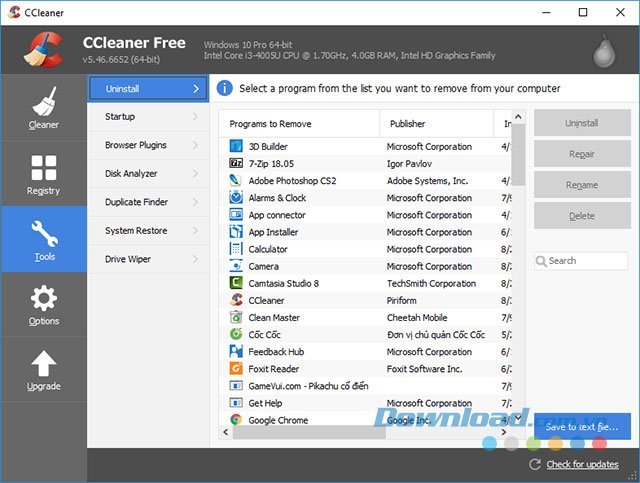Viewport: 640px width, 483px height.
Task: Click the info icon above the list
Action: [x=224, y=88]
